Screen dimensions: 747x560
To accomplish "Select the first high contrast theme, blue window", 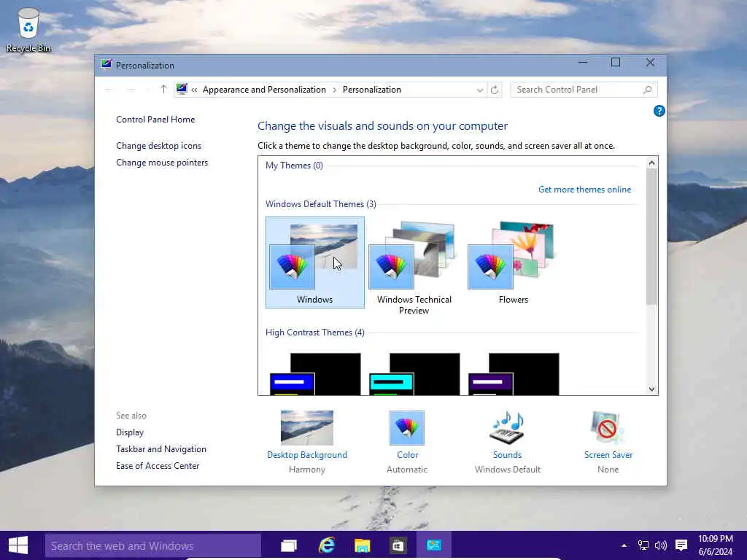I will tap(315, 374).
